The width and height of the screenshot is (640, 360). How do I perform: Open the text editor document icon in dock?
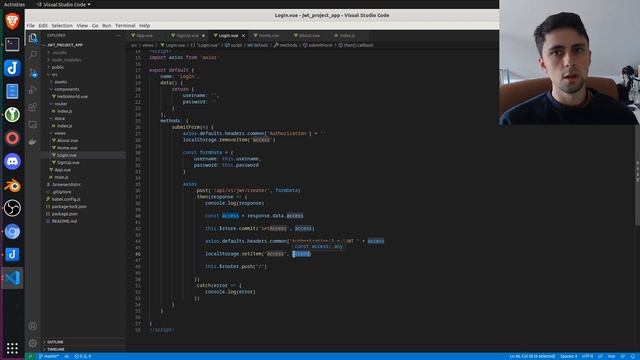pos(12,91)
